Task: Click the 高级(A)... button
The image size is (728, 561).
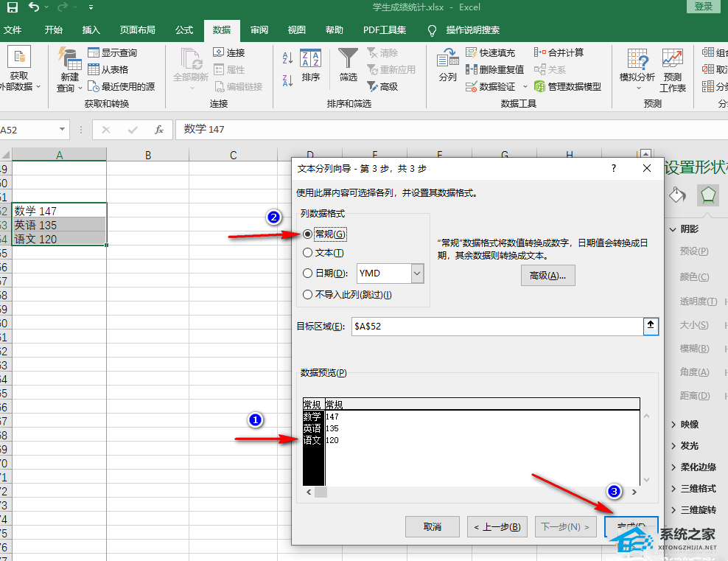Action: 547,275
